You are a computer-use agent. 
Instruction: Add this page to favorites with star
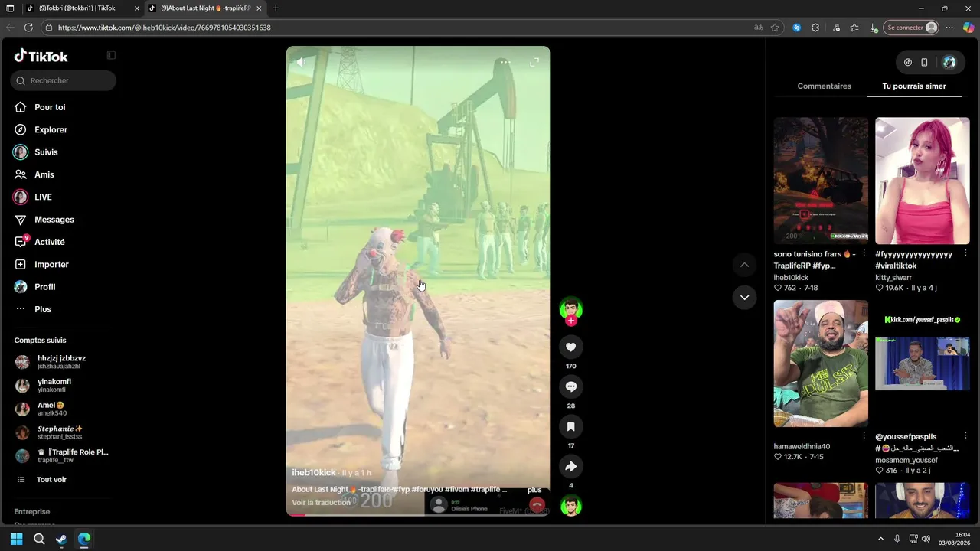tap(775, 28)
